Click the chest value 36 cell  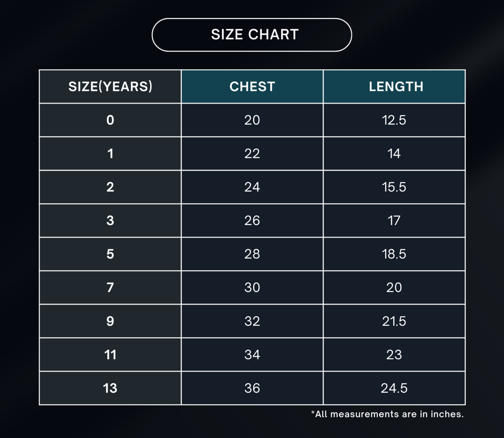252,388
